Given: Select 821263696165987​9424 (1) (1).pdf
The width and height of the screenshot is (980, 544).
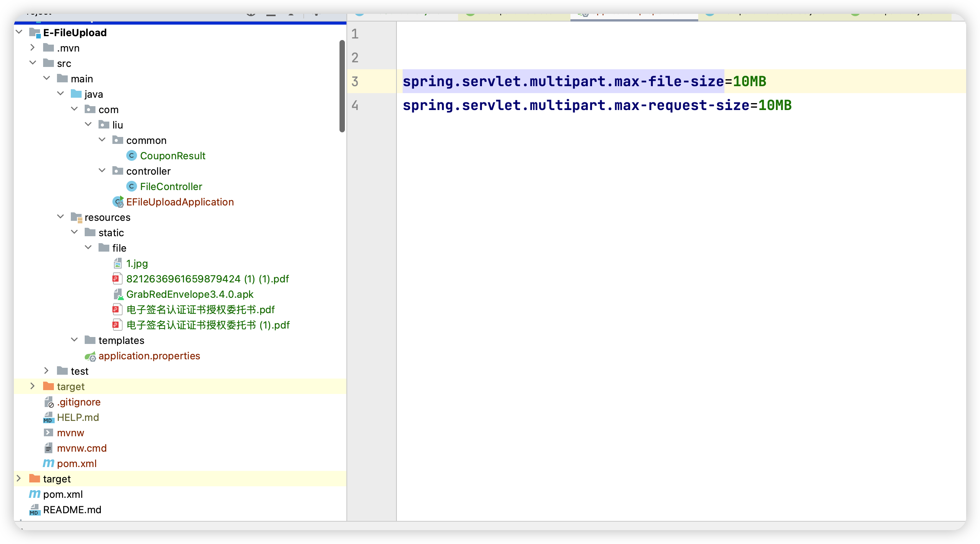Looking at the screenshot, I should (x=207, y=279).
